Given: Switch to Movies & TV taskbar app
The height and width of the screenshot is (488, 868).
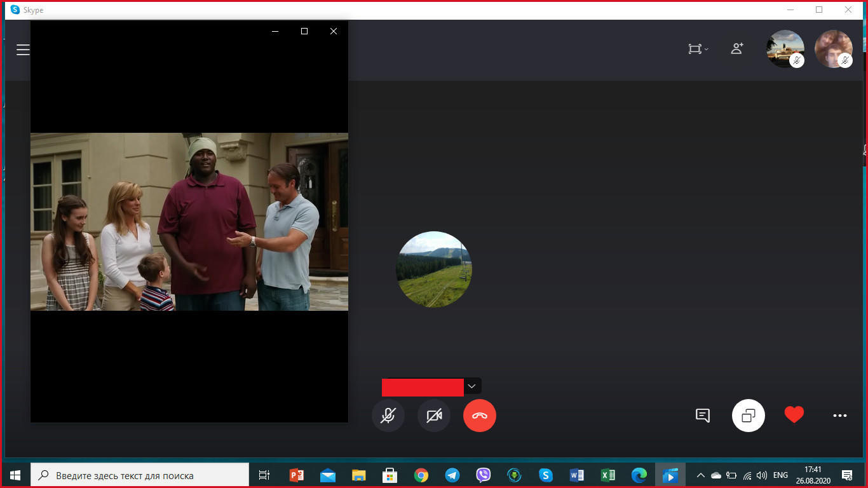Looking at the screenshot, I should tap(670, 475).
